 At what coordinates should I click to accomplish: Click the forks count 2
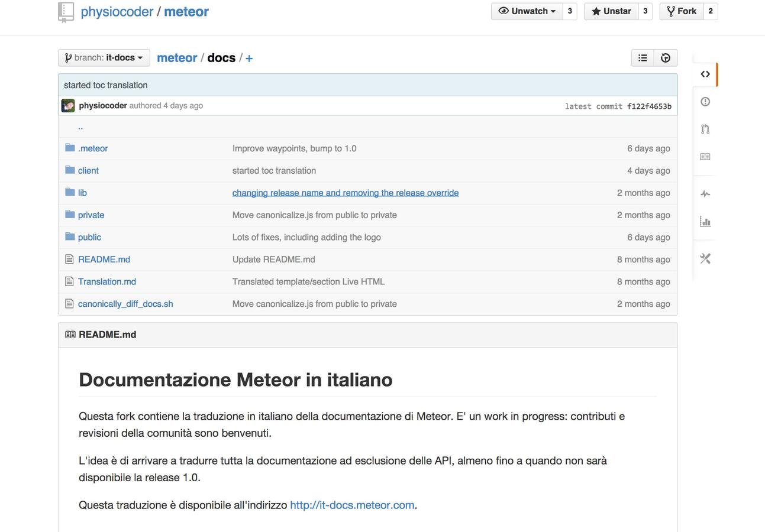pos(711,11)
